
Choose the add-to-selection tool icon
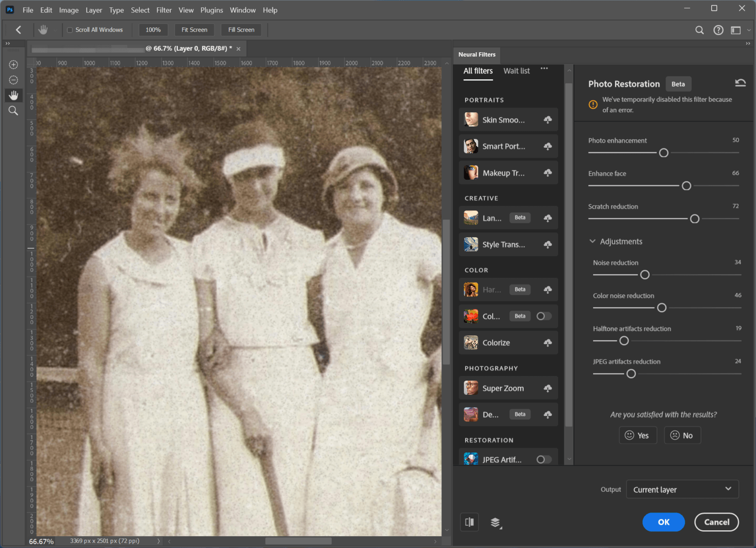[13, 64]
